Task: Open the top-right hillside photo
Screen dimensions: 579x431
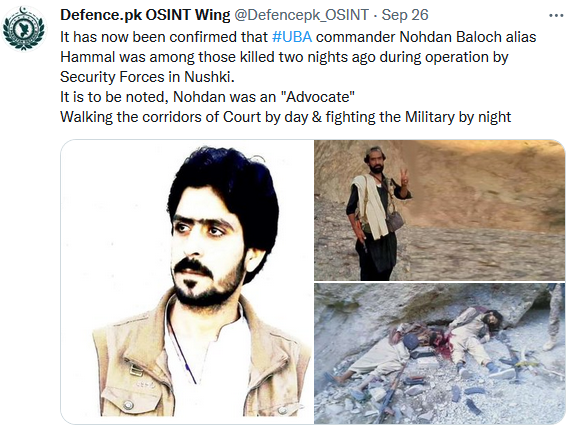Action: (439, 210)
